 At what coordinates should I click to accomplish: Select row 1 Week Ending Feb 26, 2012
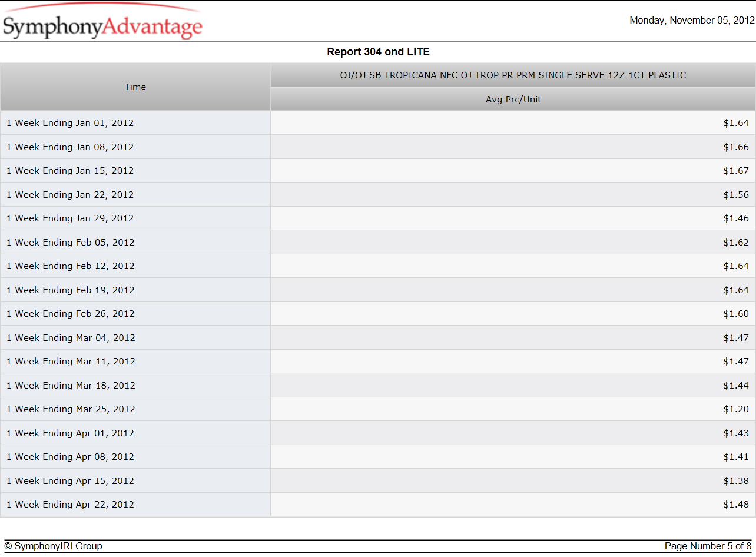(378, 314)
